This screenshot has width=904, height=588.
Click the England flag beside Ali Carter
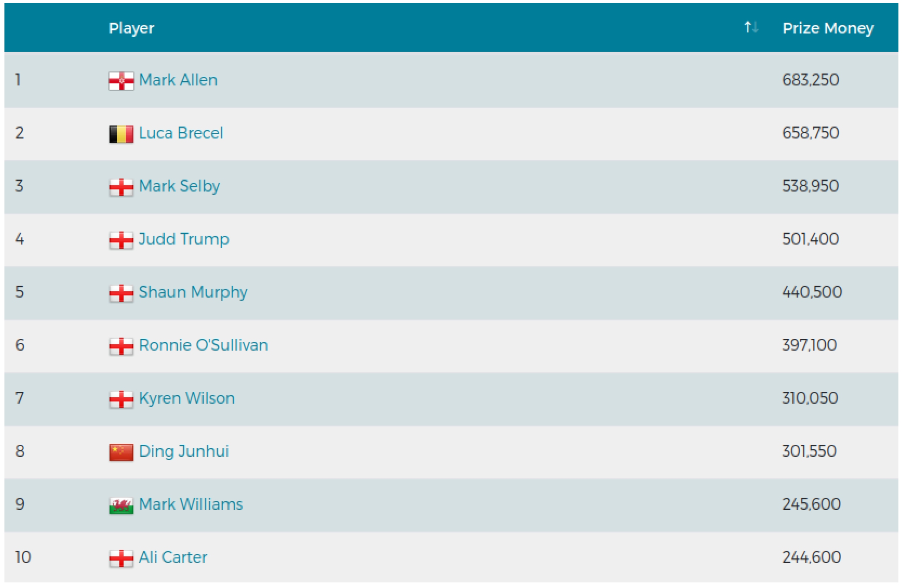point(121,558)
